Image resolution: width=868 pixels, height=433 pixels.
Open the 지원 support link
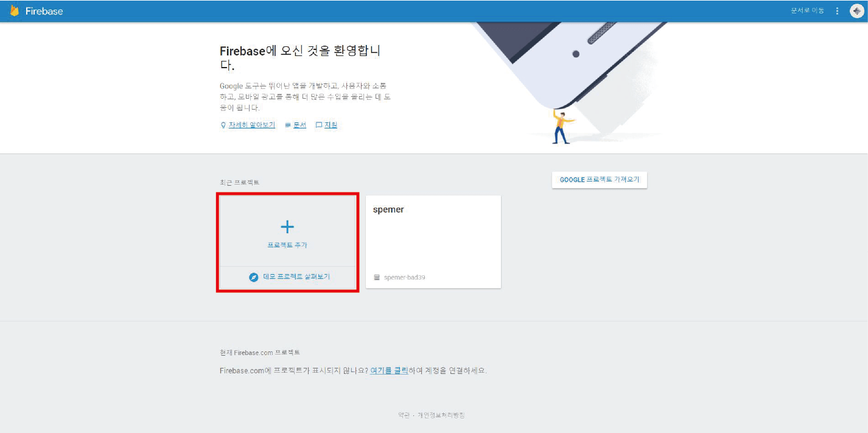[x=331, y=125]
